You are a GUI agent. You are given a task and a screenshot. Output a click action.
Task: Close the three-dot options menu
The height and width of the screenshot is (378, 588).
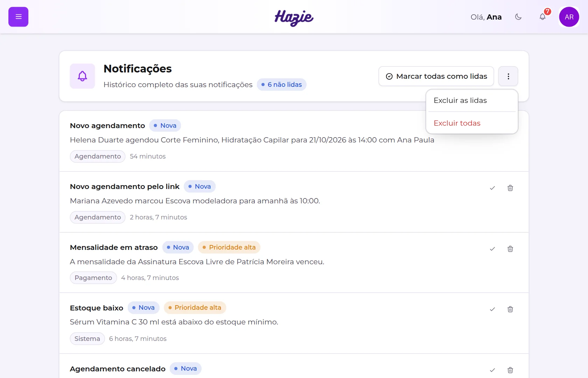(x=508, y=76)
